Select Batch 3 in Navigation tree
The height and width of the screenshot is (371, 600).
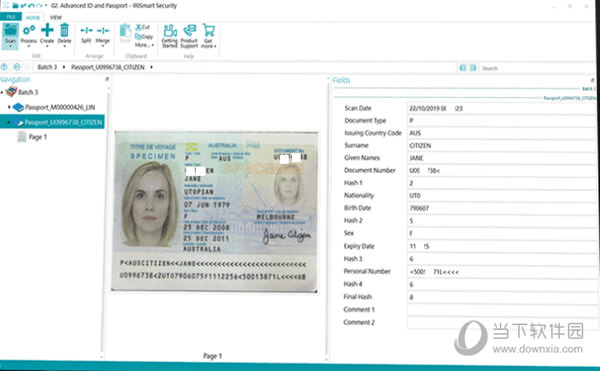pos(28,92)
